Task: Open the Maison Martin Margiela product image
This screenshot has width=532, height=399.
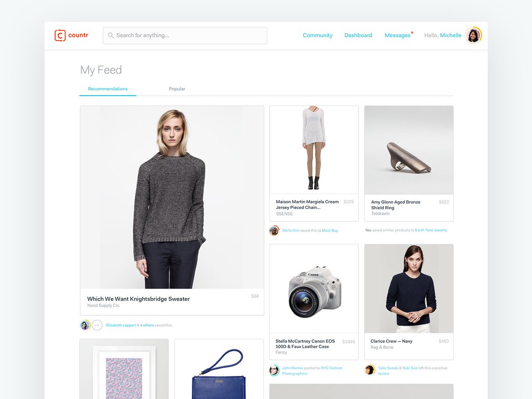Action: pos(314,150)
